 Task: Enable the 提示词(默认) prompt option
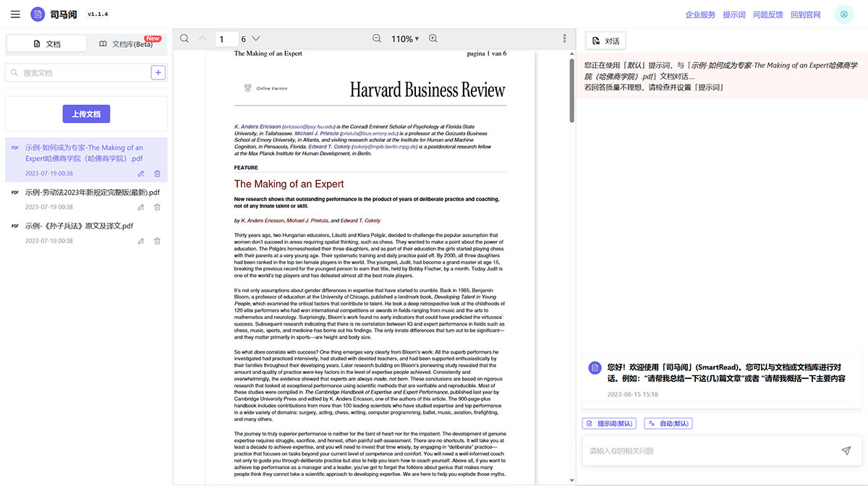point(609,422)
